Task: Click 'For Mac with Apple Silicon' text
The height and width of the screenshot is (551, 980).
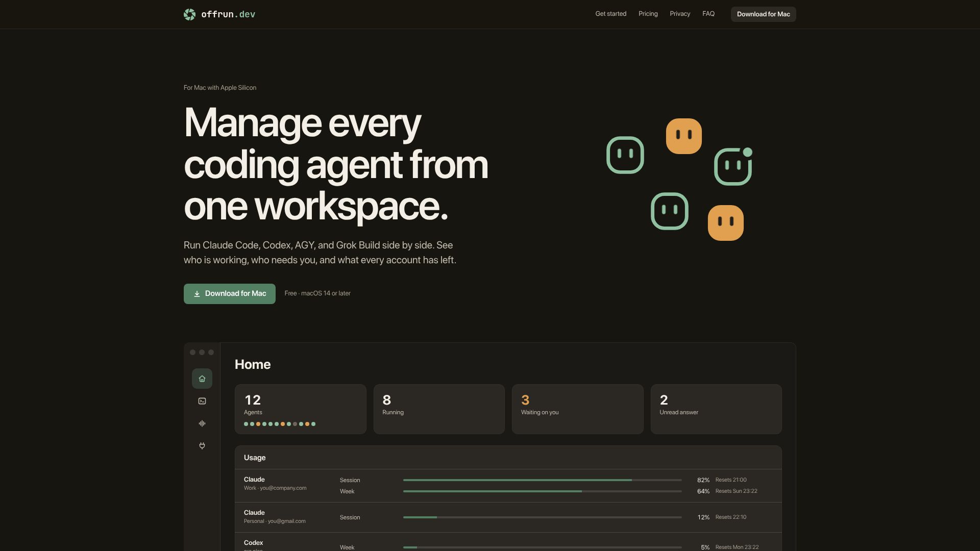Action: (220, 88)
